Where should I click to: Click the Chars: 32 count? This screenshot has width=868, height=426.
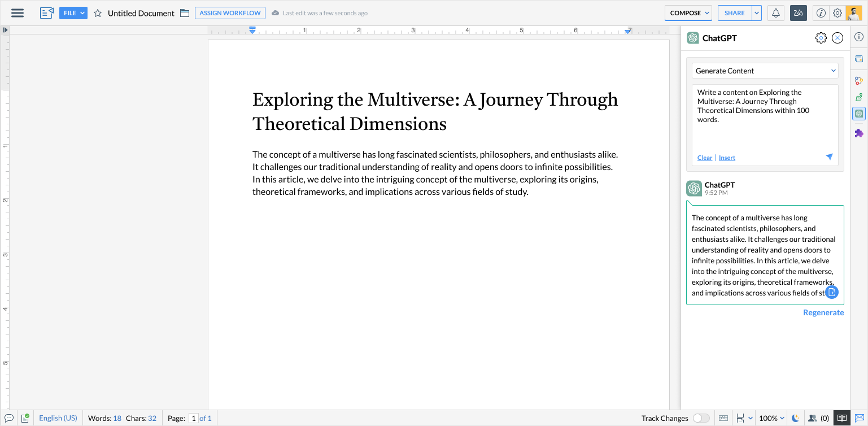pyautogui.click(x=141, y=418)
